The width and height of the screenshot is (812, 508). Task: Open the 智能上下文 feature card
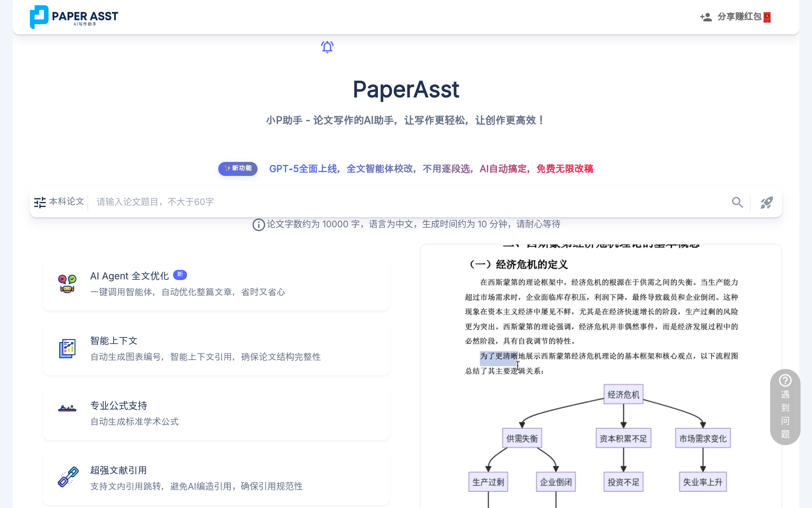click(216, 349)
